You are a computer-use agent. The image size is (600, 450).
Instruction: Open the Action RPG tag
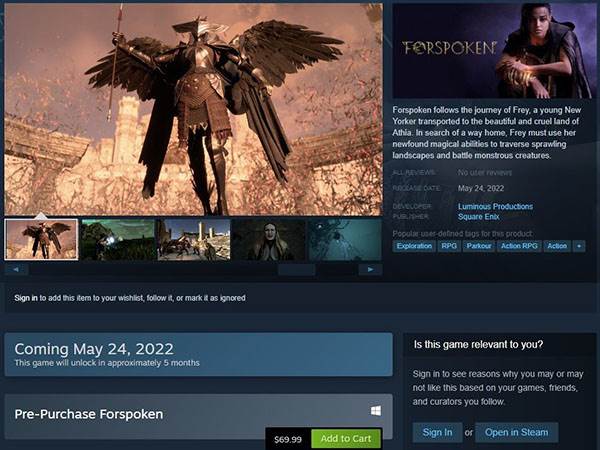click(x=519, y=246)
